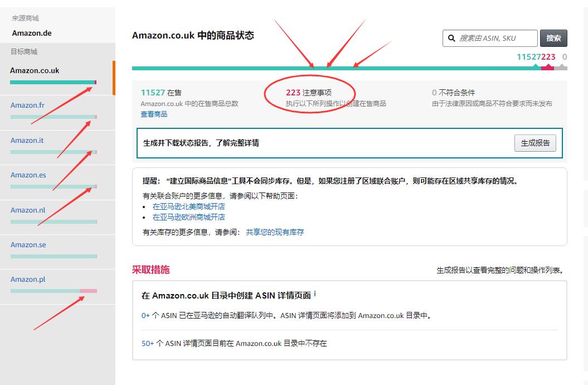The width and height of the screenshot is (588, 385).
Task: Click the magnifier icon in the search box
Action: tap(451, 38)
